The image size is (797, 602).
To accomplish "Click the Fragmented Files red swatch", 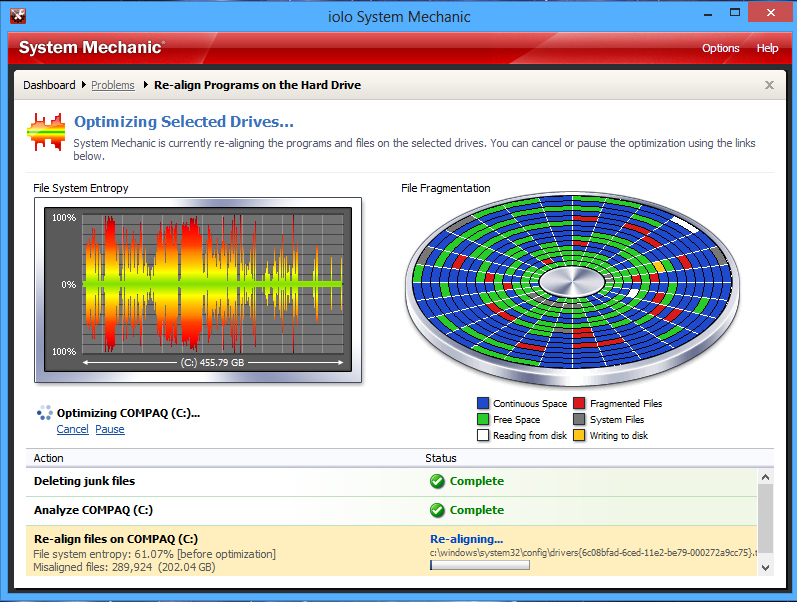I will 579,403.
